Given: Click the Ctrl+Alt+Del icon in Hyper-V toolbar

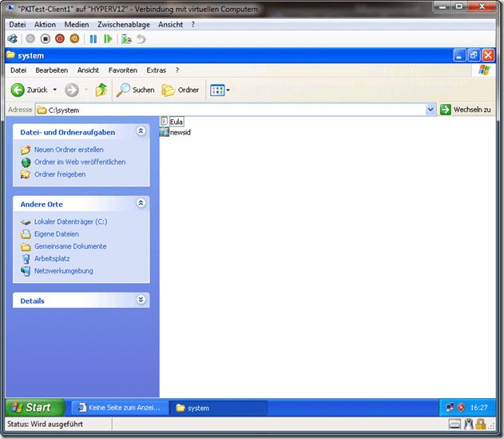Looking at the screenshot, I should tap(12, 38).
